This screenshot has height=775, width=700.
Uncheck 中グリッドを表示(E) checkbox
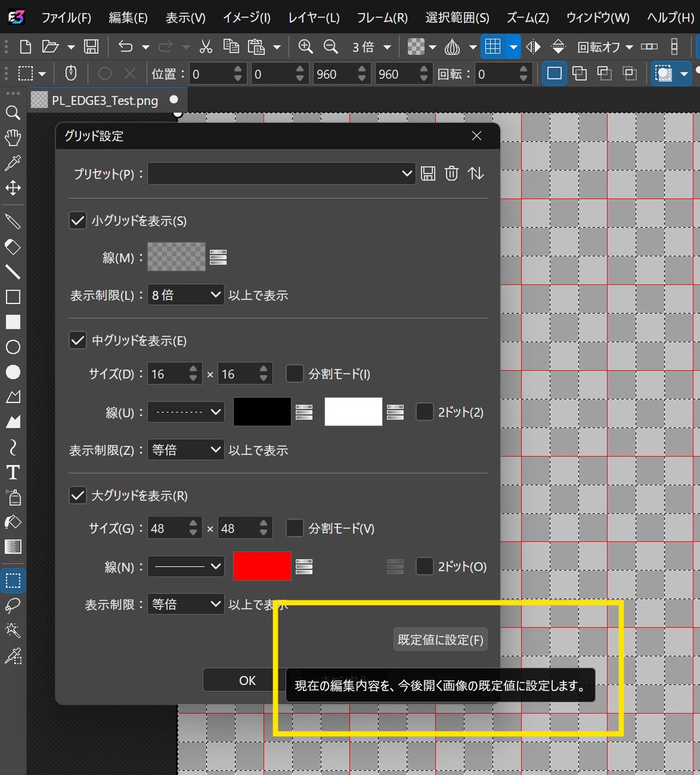pyautogui.click(x=77, y=340)
